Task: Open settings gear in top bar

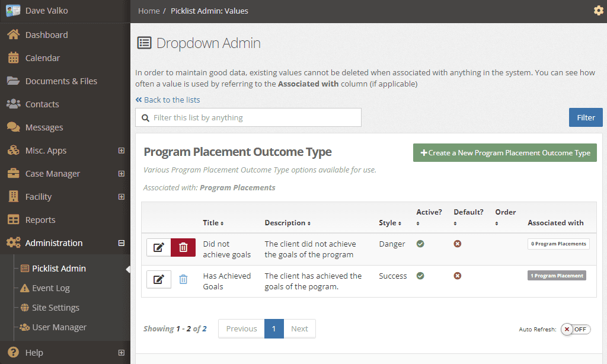Action: tap(598, 11)
